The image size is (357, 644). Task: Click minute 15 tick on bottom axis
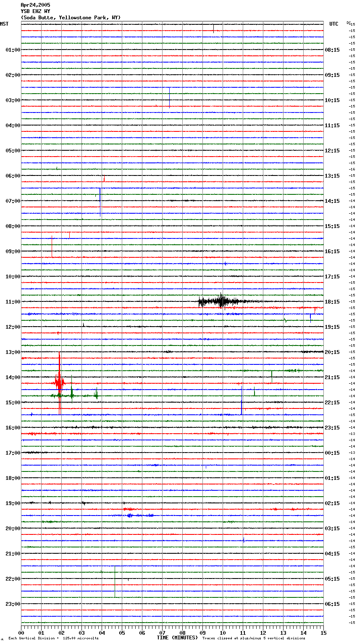(x=323, y=633)
